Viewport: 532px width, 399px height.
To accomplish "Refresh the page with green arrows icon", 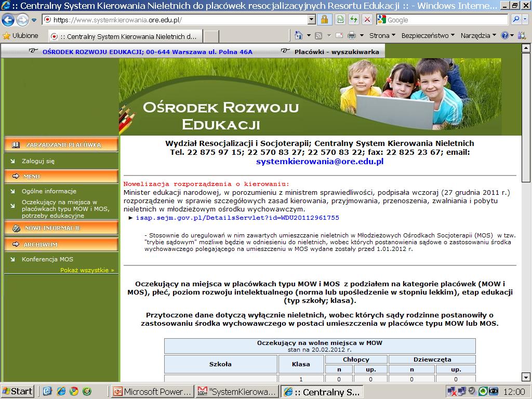I will [x=354, y=20].
